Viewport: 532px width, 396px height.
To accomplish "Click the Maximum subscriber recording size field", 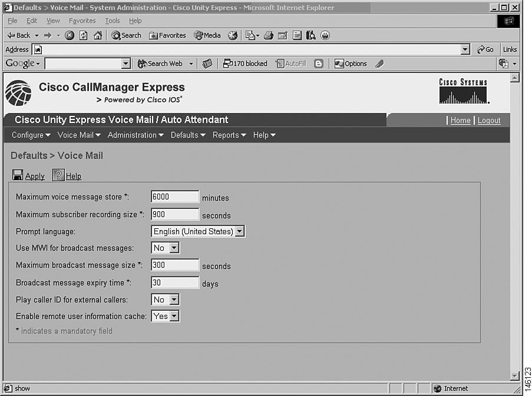I will pos(175,214).
